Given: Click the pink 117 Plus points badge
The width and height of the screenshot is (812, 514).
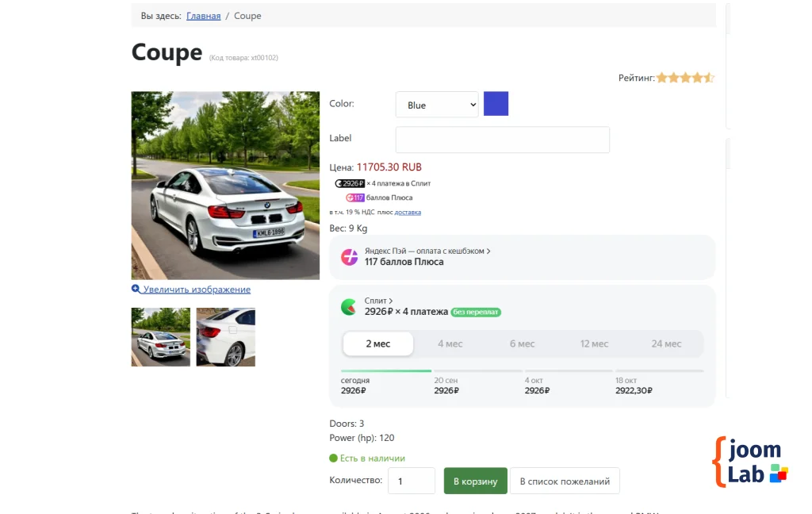Looking at the screenshot, I should [355, 198].
